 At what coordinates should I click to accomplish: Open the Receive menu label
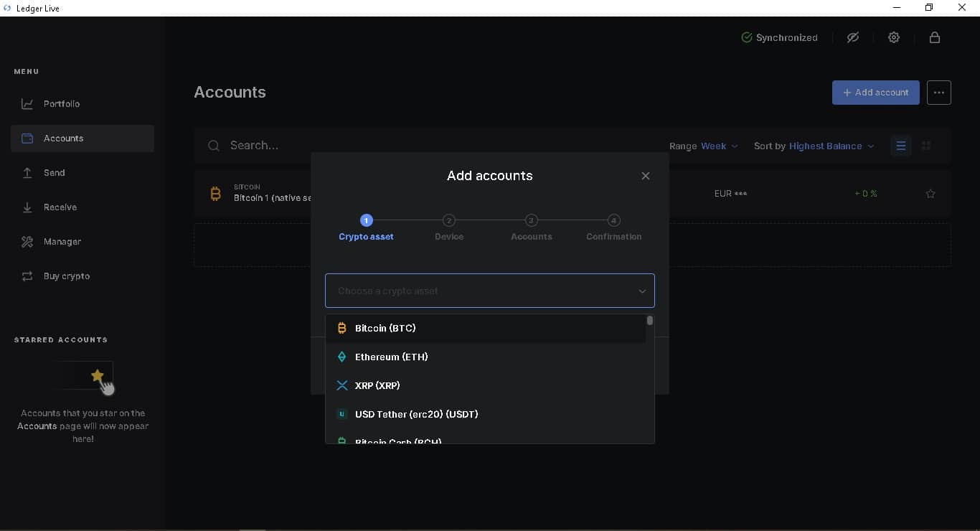pos(60,207)
